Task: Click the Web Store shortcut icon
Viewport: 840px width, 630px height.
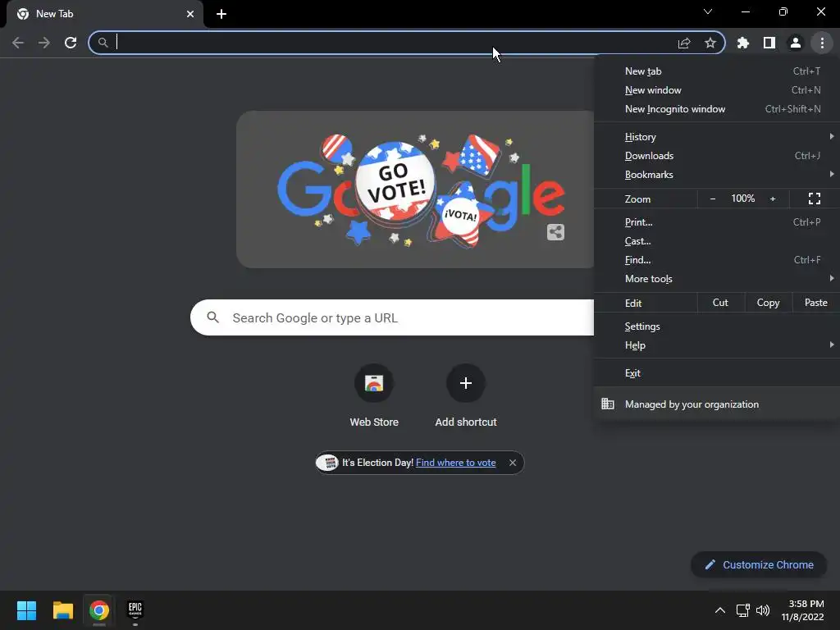Action: tap(374, 383)
